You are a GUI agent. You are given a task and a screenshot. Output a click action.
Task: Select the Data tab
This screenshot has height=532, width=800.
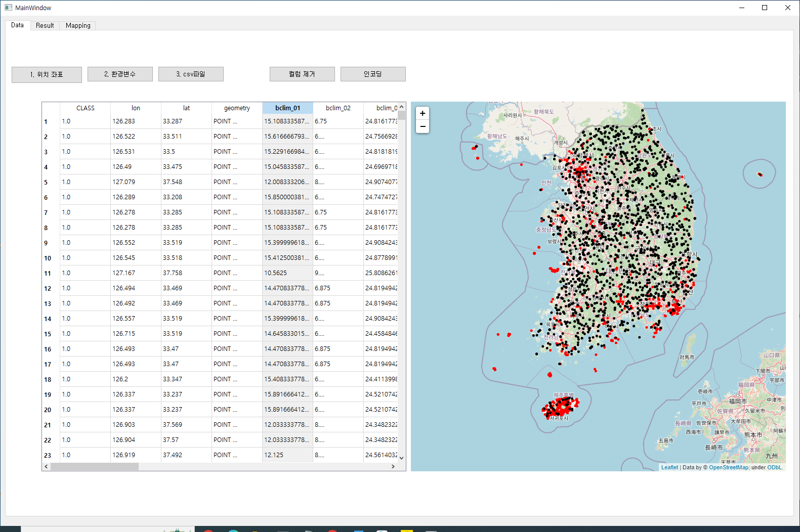17,25
